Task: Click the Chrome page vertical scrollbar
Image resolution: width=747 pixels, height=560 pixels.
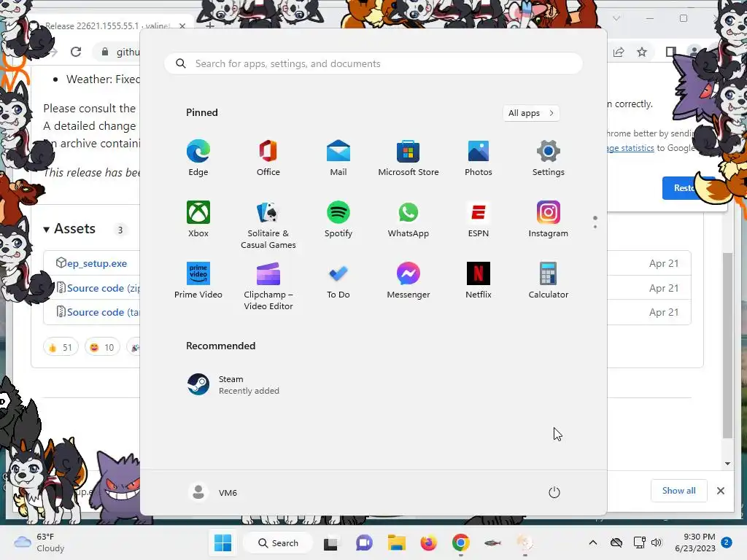Action: 727,345
